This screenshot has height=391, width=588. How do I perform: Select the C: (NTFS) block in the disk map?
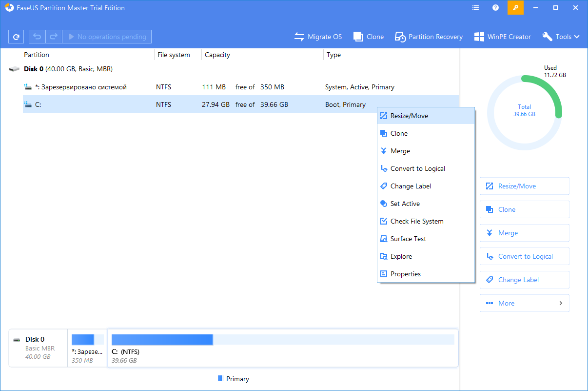[283, 348]
